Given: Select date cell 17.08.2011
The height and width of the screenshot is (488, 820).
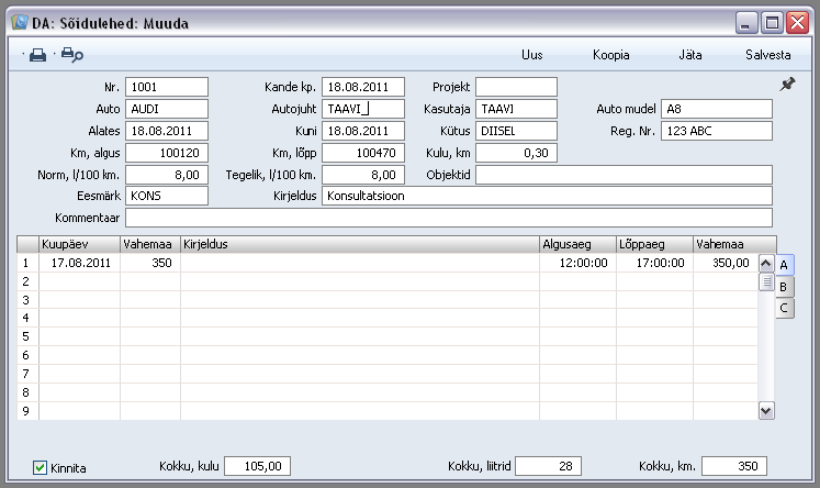Looking at the screenshot, I should (79, 263).
